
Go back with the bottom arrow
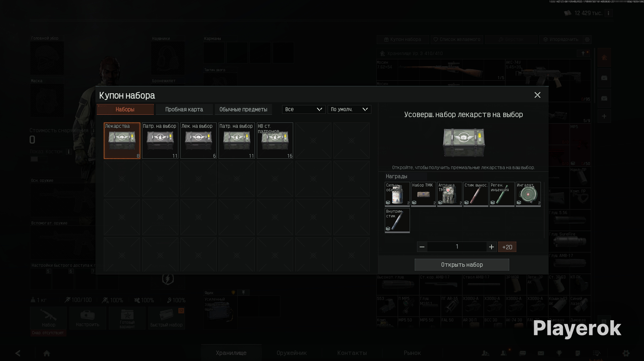pyautogui.click(x=18, y=353)
